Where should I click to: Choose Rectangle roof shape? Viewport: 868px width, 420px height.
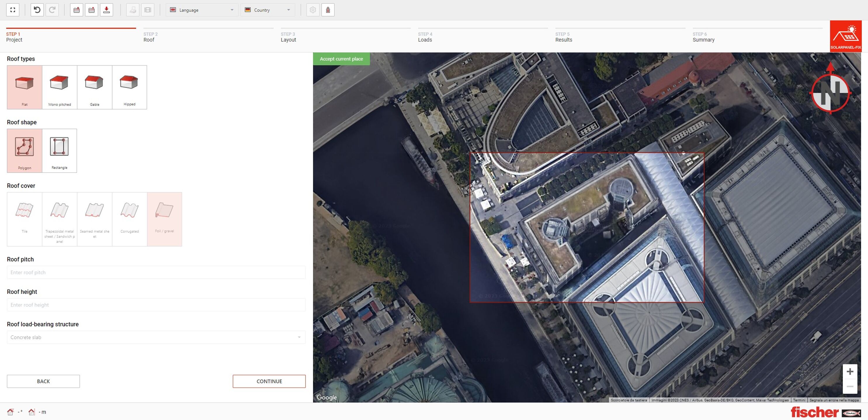point(59,151)
